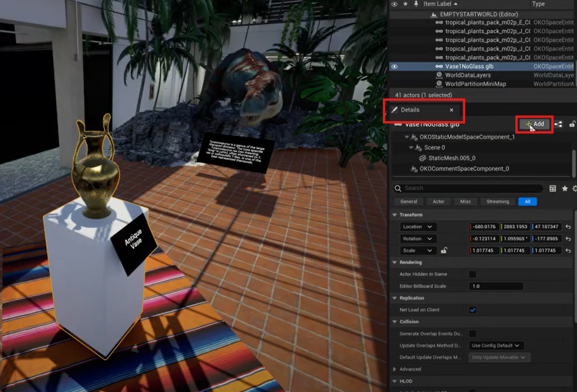577x392 pixels.
Task: Open the Location type dropdown
Action: pos(418,227)
